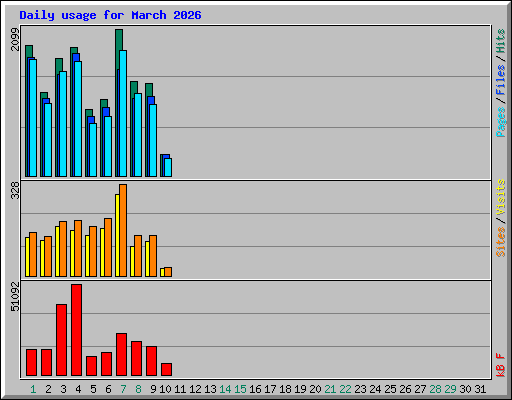512x400 pixels.
Task: Click day 31 on the x-axis
Action: [x=480, y=389]
